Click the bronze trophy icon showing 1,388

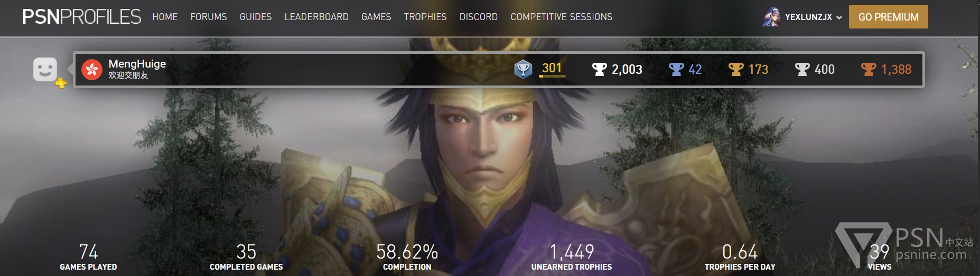pyautogui.click(x=869, y=69)
